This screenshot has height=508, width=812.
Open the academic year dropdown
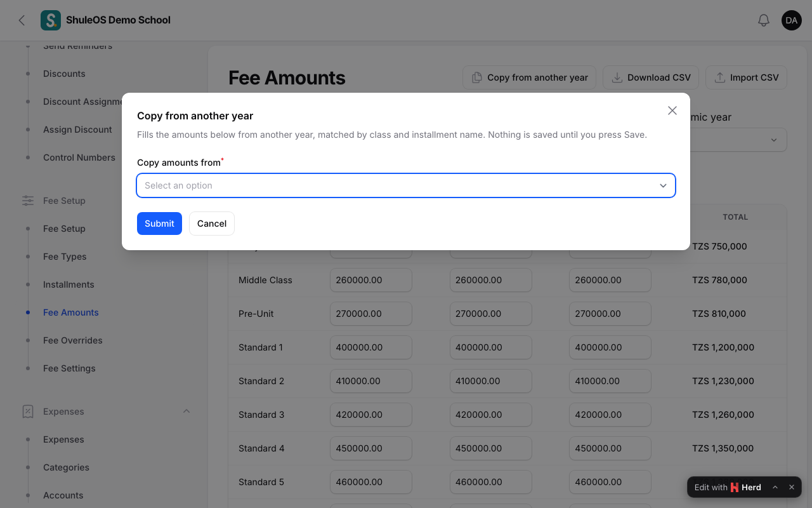738,140
